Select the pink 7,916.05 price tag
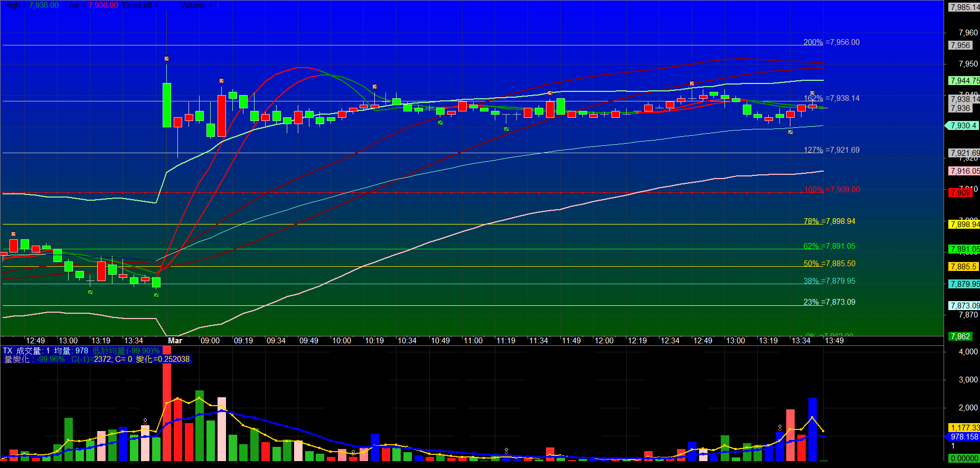 tap(964, 171)
